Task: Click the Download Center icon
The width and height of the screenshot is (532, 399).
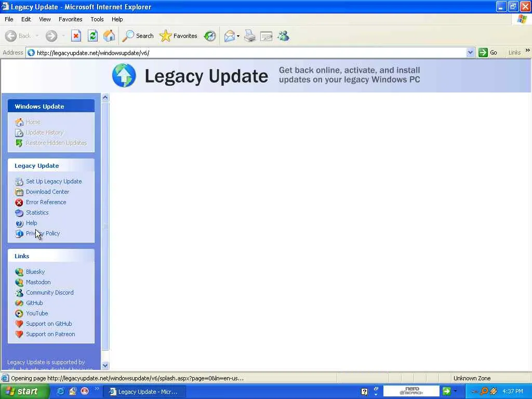Action: coord(19,192)
